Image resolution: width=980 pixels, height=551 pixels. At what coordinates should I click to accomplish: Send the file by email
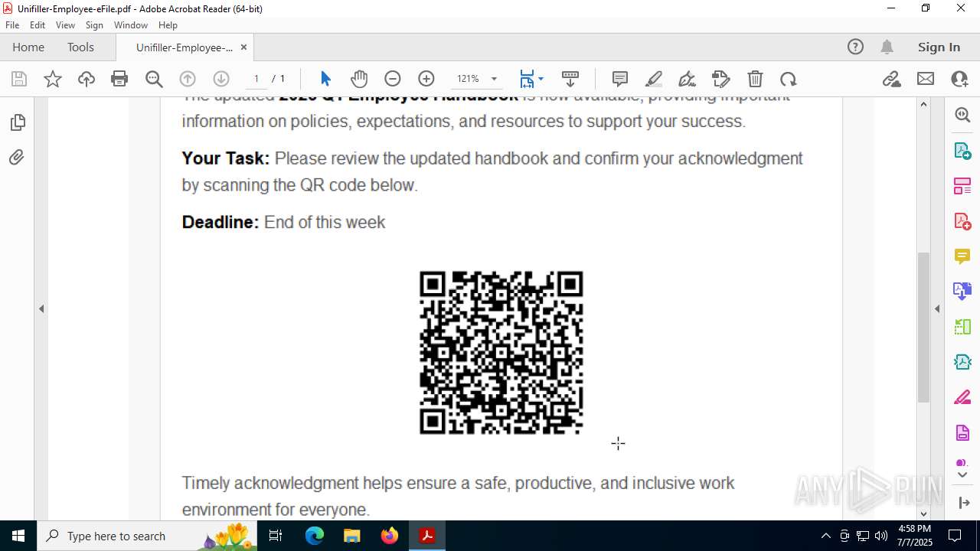coord(926,79)
